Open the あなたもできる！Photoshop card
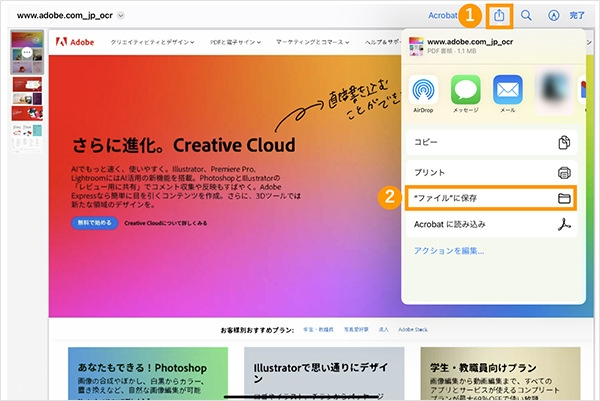 click(x=148, y=374)
